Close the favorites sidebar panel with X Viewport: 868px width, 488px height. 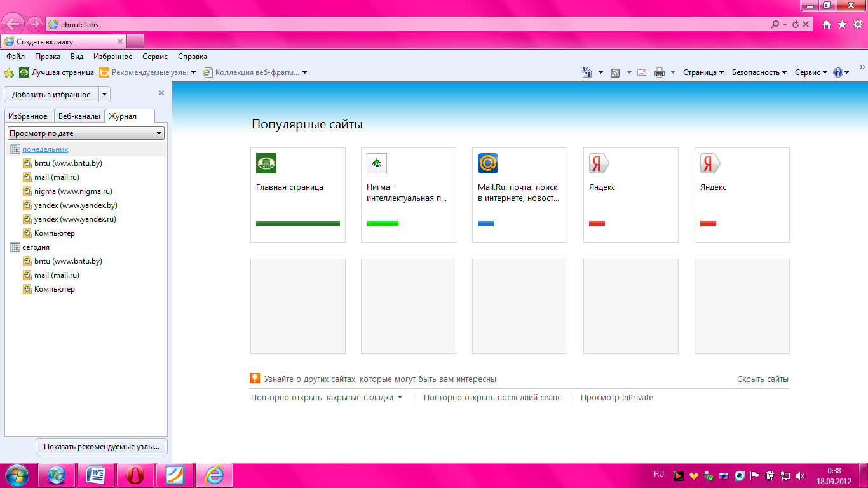161,93
